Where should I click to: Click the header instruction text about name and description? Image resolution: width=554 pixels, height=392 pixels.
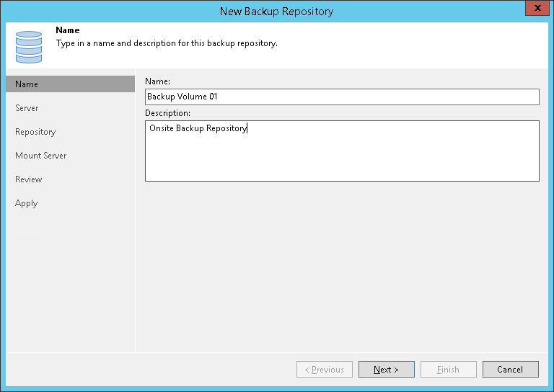click(167, 43)
